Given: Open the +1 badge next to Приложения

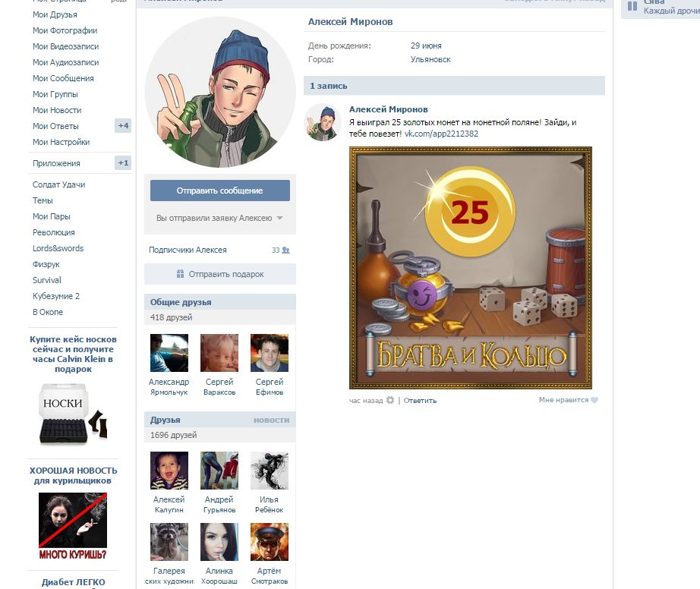Looking at the screenshot, I should pyautogui.click(x=123, y=163).
